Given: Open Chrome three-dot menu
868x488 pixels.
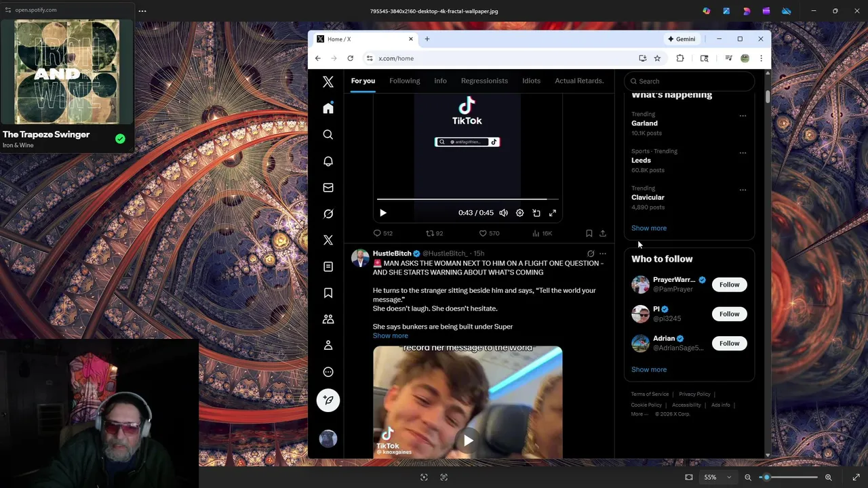Looking at the screenshot, I should coord(761,58).
